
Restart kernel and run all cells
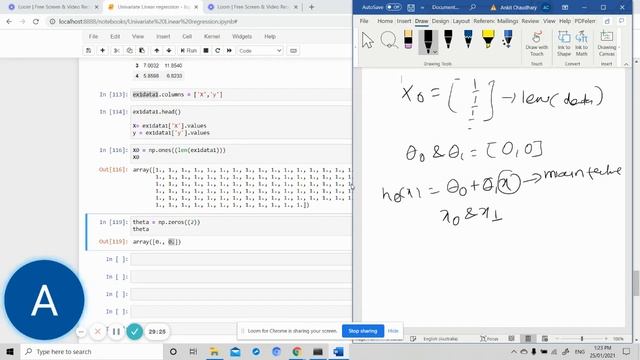[229, 51]
